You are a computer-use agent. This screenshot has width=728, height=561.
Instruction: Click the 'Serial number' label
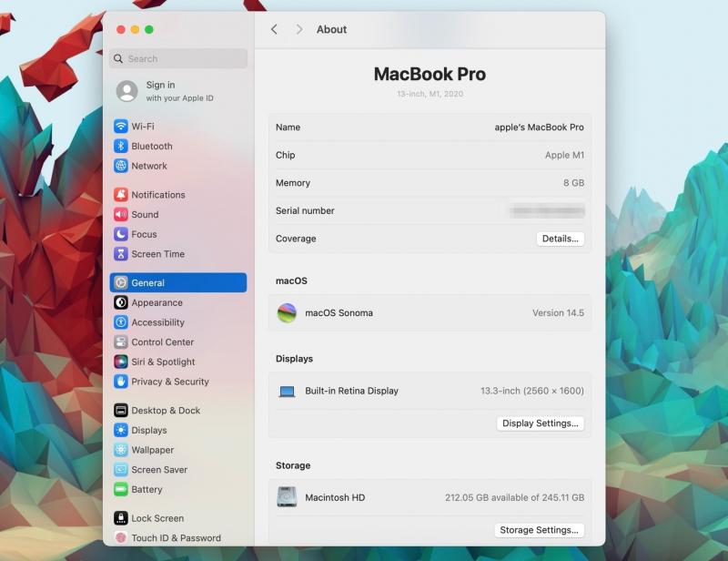point(305,210)
